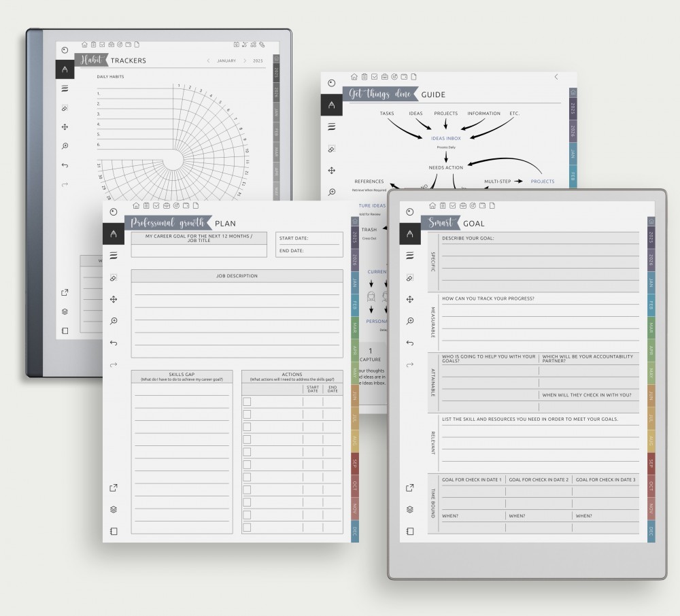Select the move/selection tool on the Habit Trackers page
The width and height of the screenshot is (680, 616).
tap(65, 126)
